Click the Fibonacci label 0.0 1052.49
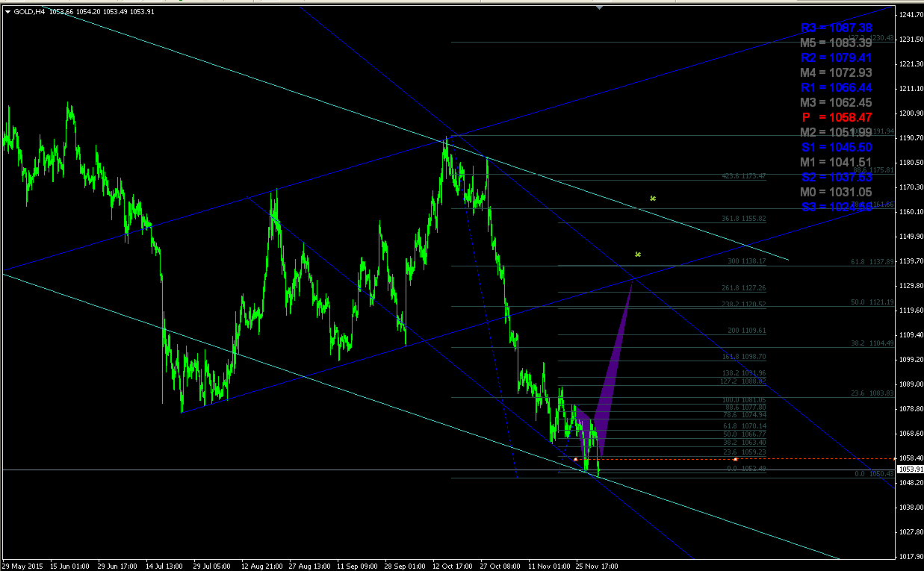The image size is (924, 571). pyautogui.click(x=746, y=469)
